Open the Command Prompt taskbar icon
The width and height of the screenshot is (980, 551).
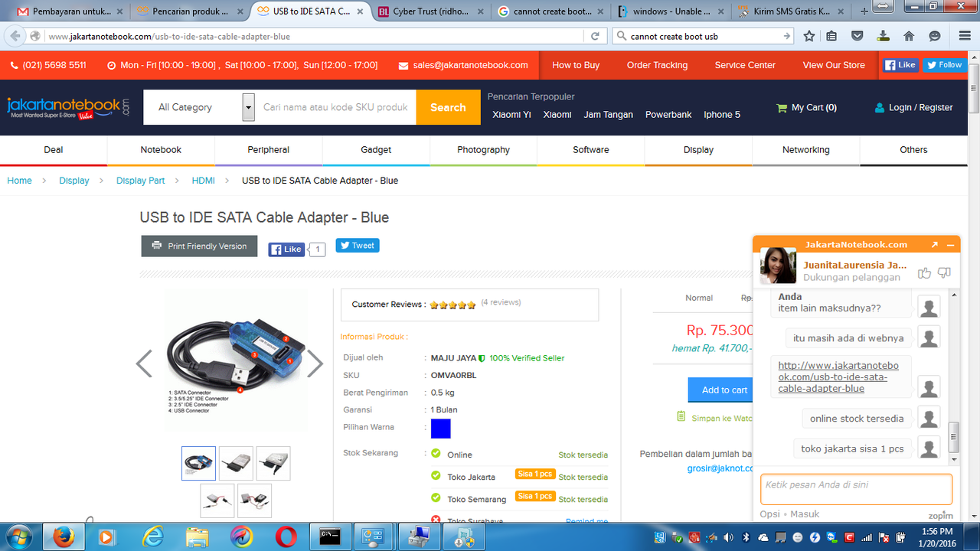click(x=330, y=536)
